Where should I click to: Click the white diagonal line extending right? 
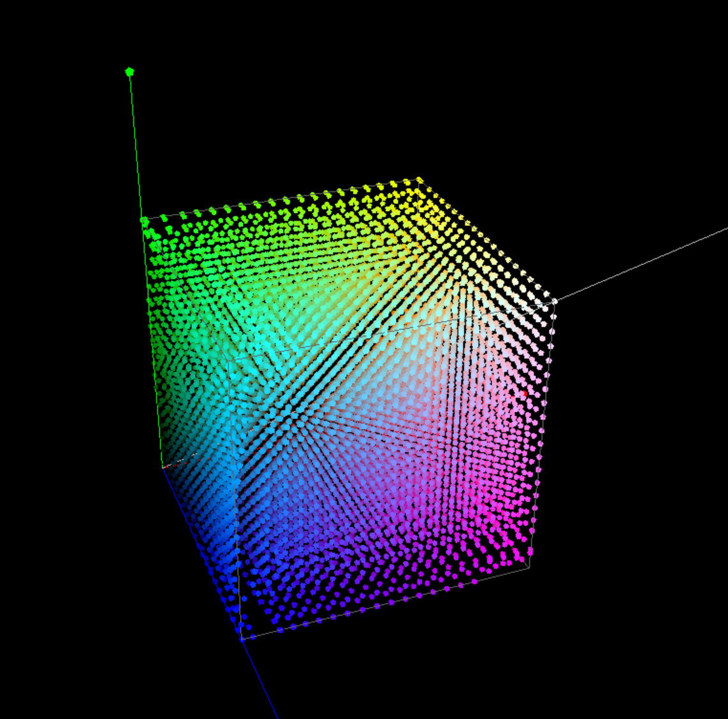(x=644, y=262)
